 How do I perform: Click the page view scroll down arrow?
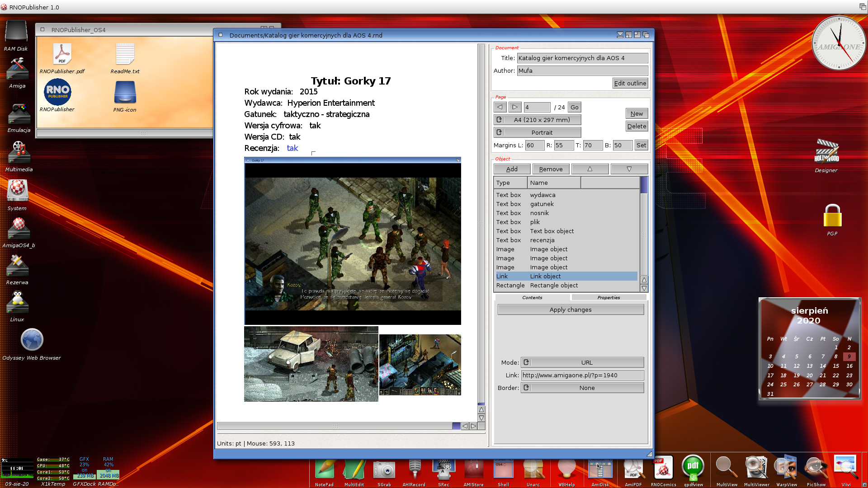481,418
